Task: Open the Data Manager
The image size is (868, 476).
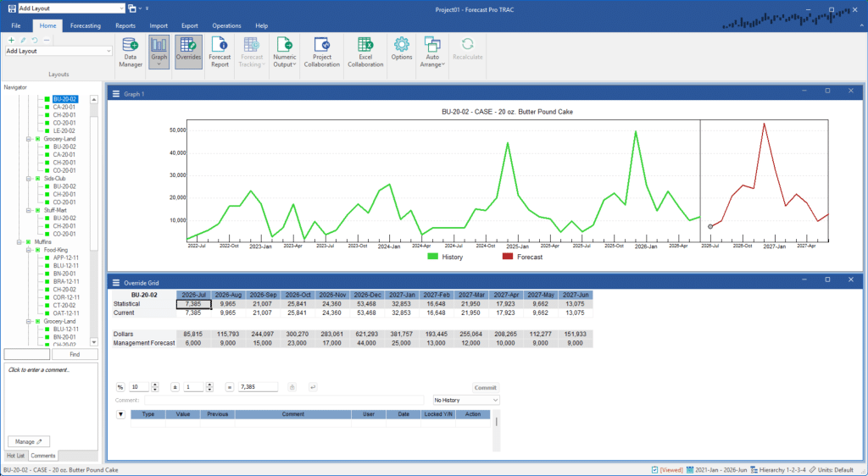Action: [131, 50]
